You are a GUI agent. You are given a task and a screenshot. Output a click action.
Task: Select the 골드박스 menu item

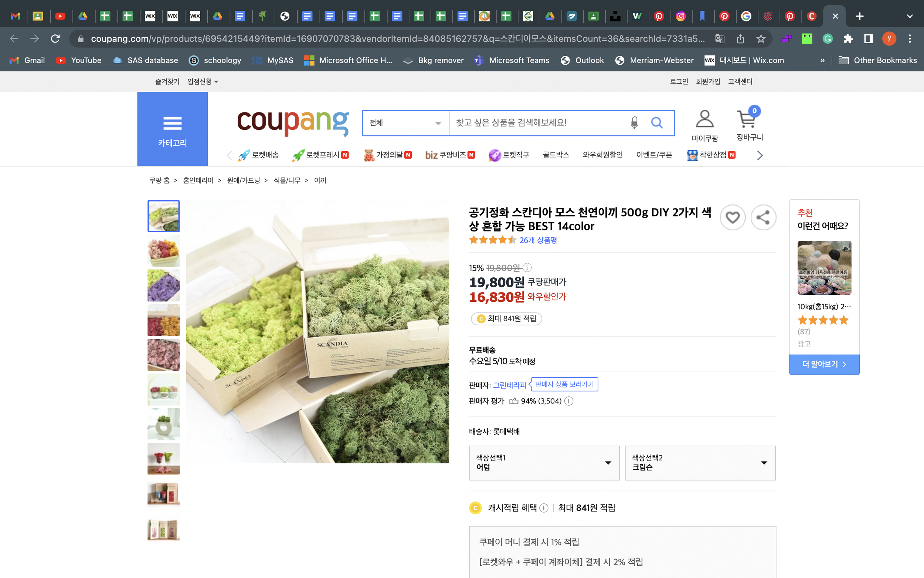pyautogui.click(x=556, y=155)
